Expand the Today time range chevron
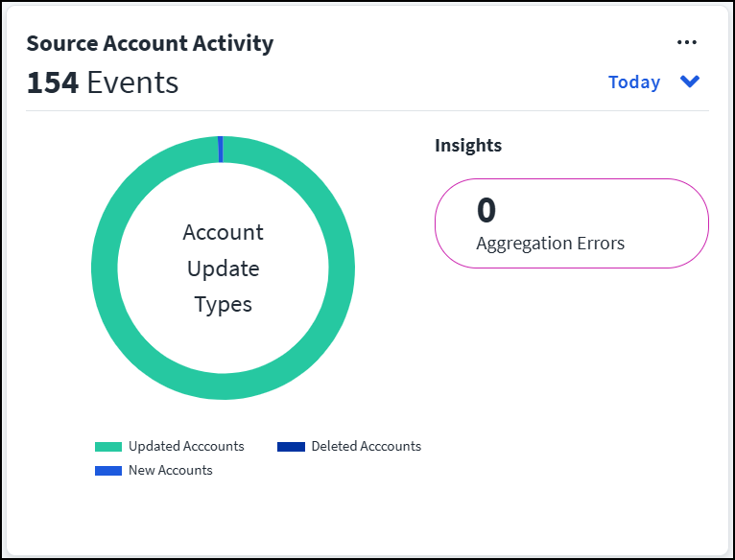 point(690,82)
